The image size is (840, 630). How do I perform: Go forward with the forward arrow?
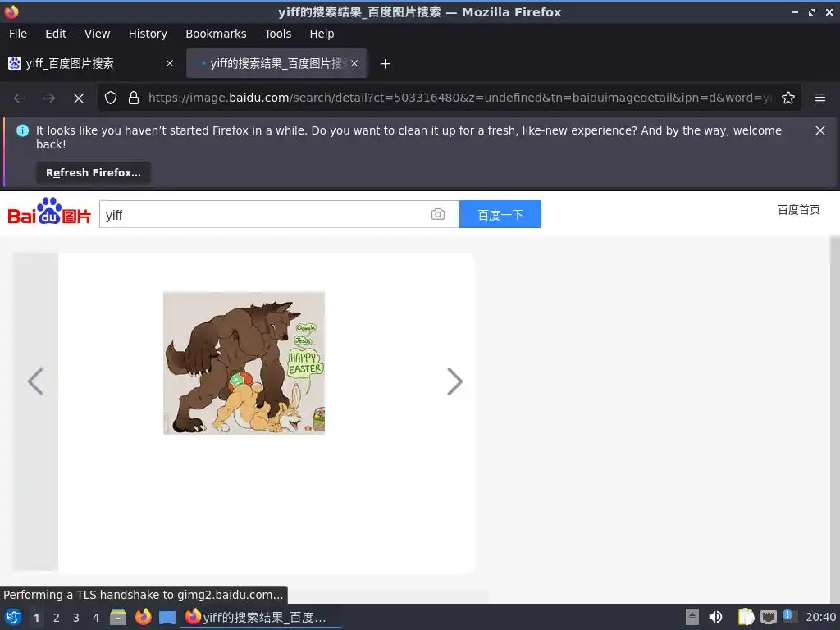(x=49, y=98)
